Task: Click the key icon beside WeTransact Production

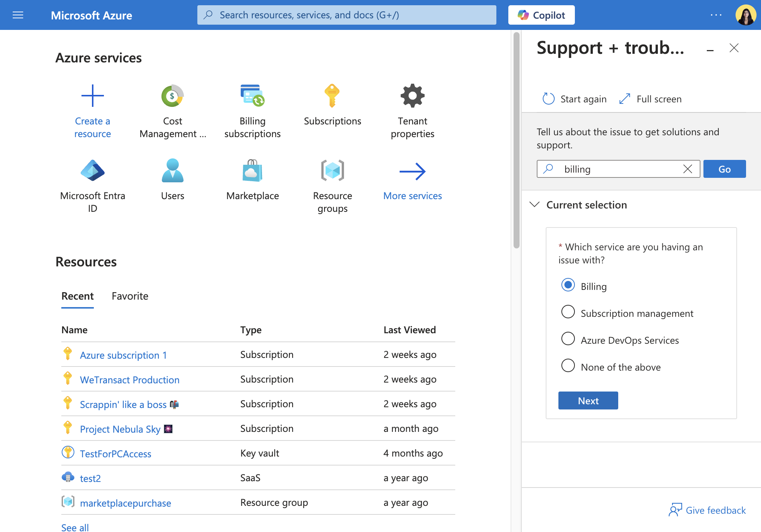Action: [68, 378]
